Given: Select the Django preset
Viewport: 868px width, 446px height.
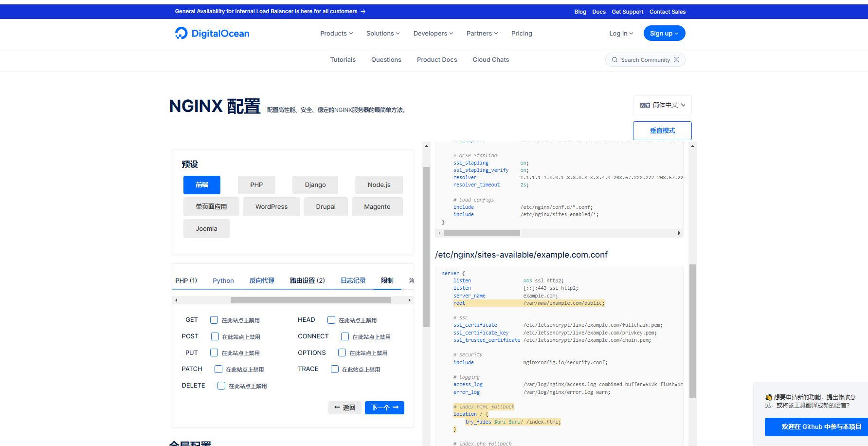Looking at the screenshot, I should (315, 185).
